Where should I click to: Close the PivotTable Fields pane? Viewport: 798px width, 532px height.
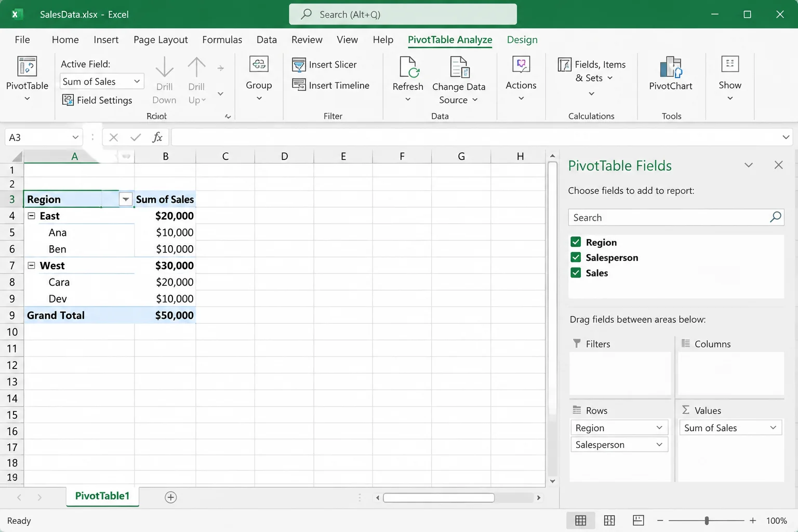coord(778,165)
